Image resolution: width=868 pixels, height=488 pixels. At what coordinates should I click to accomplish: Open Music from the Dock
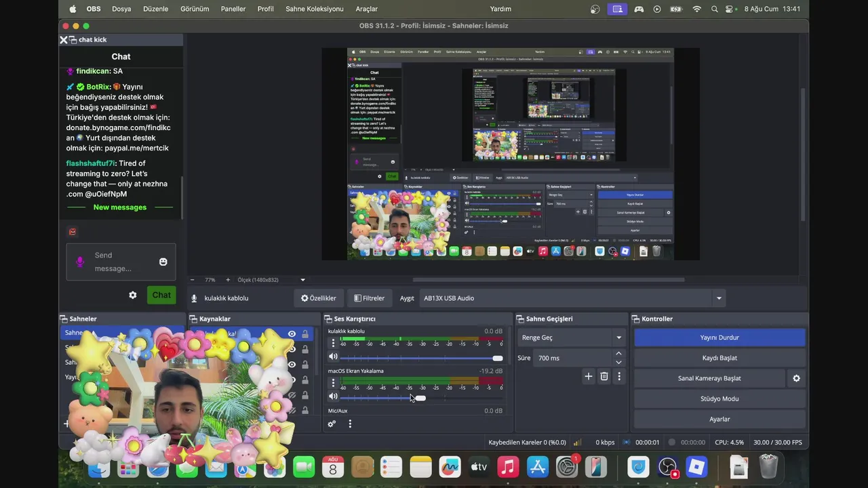click(x=508, y=467)
